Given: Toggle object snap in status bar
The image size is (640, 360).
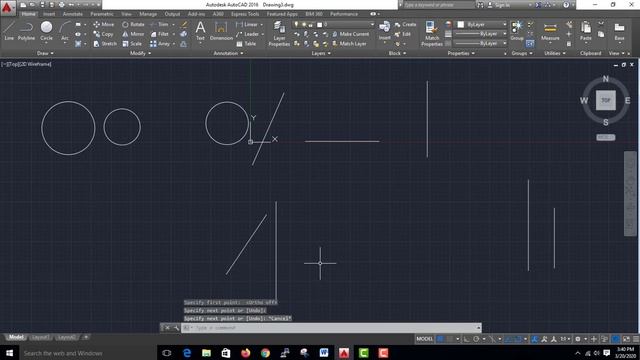Looking at the screenshot, I should pos(518,339).
